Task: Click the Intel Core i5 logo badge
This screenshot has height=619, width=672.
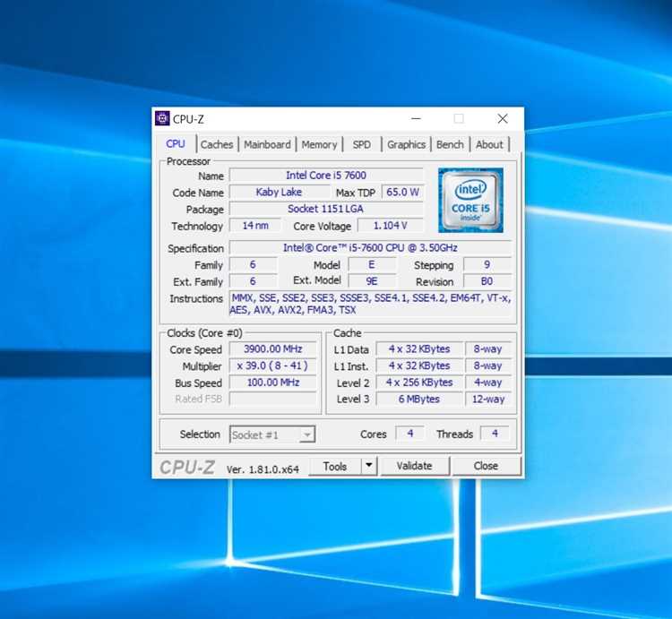Action: tap(470, 200)
